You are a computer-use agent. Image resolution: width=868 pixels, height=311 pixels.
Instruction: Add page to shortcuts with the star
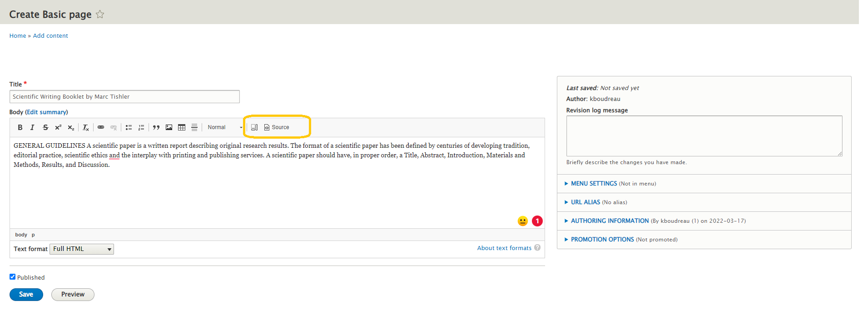point(100,15)
